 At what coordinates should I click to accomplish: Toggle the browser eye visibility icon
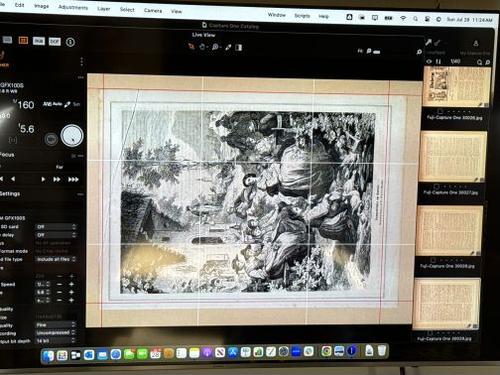429,61
